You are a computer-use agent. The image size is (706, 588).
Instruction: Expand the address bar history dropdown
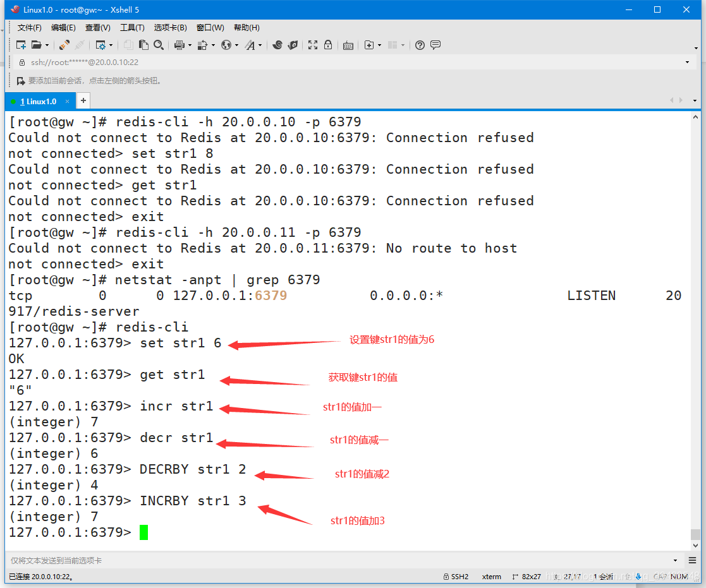687,62
